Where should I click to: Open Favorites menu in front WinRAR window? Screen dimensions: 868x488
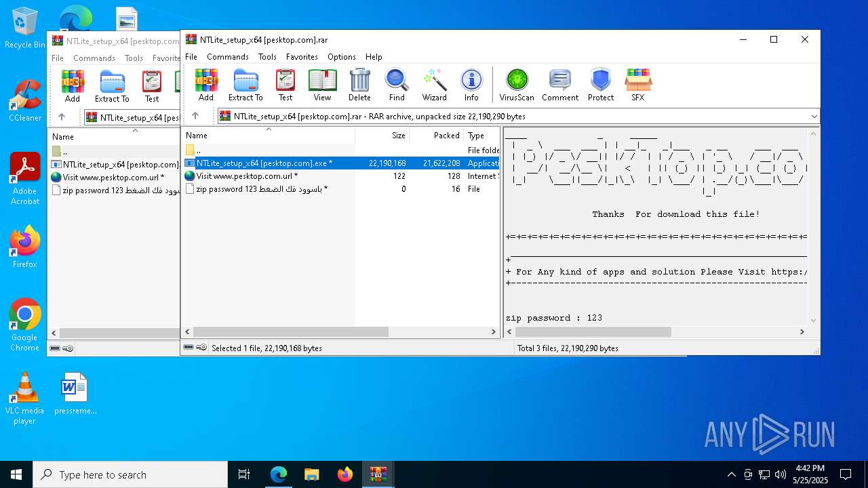302,57
